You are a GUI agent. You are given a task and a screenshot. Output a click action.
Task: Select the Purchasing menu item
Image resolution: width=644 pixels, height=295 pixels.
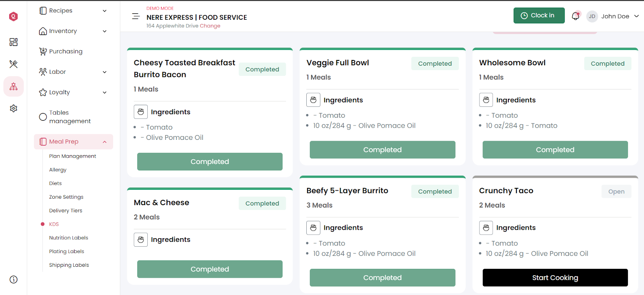click(66, 52)
